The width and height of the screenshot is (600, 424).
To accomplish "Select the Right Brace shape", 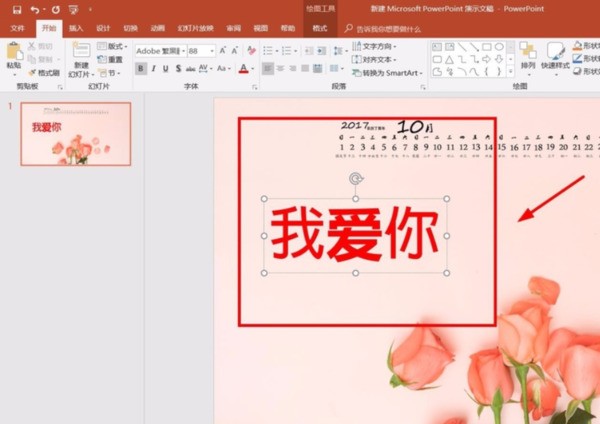I will coord(499,72).
